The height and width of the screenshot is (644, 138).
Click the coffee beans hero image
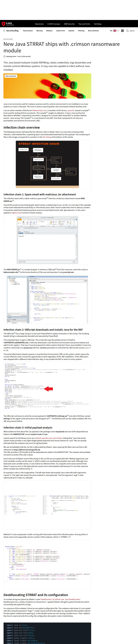pos(47,86)
